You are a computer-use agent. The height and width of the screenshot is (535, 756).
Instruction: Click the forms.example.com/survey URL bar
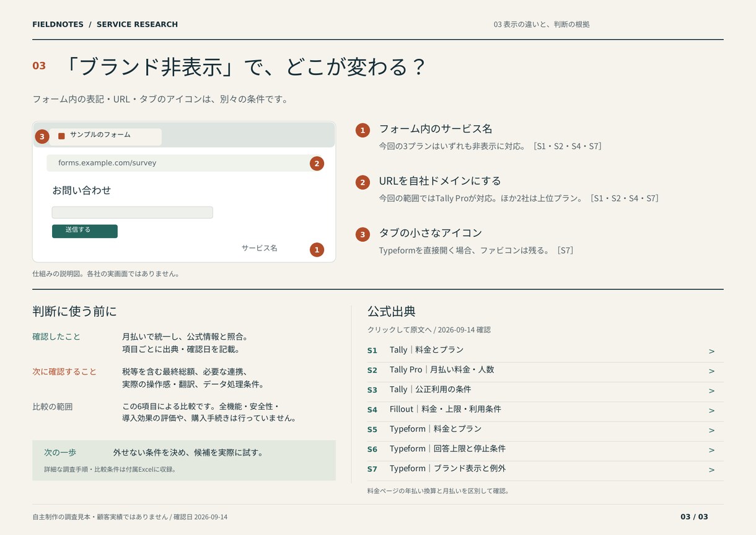[186, 163]
